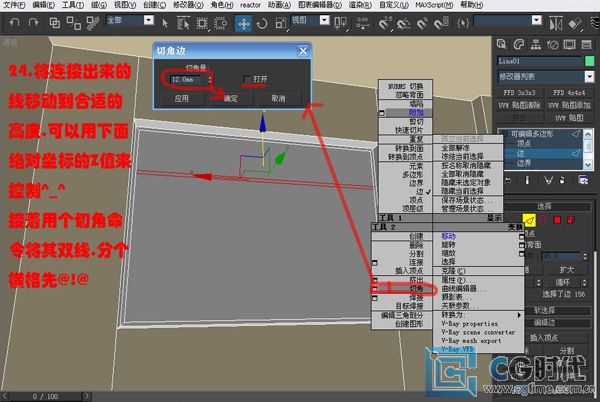Viewport: 600px width, 402px height.
Task: Click 确定 in the chamfer dialog
Action: pos(231,99)
